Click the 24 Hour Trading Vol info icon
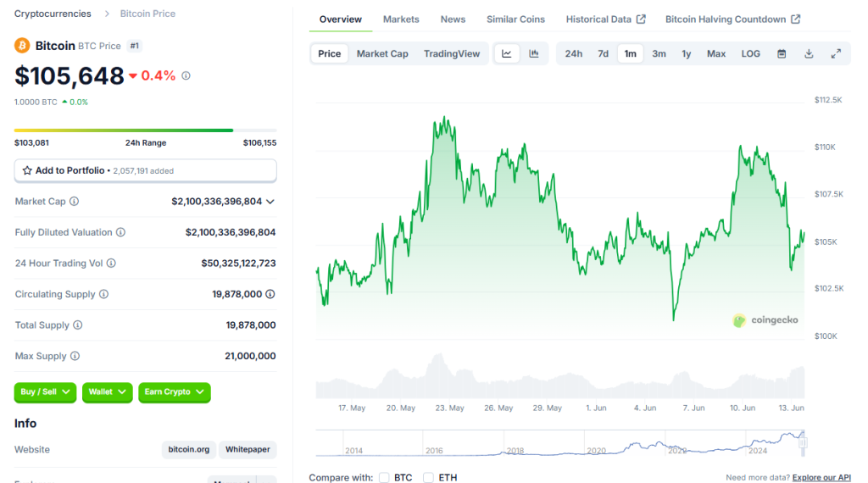Image resolution: width=868 pixels, height=483 pixels. [111, 264]
